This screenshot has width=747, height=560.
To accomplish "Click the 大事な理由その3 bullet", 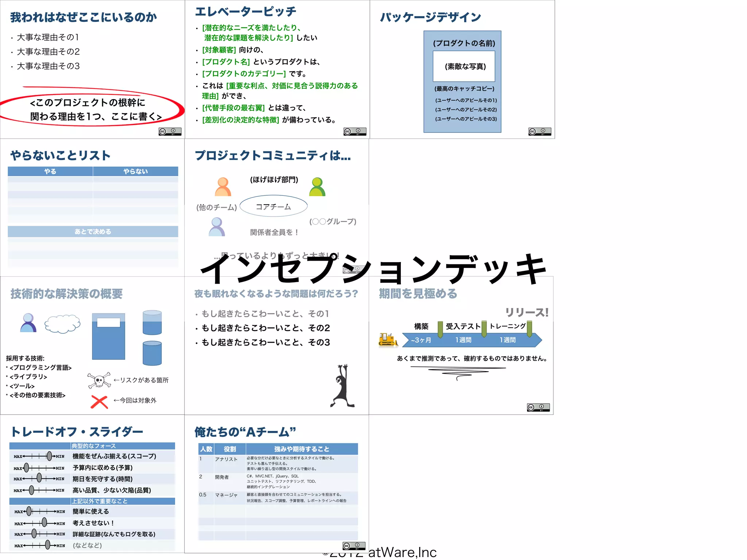I will [x=48, y=66].
